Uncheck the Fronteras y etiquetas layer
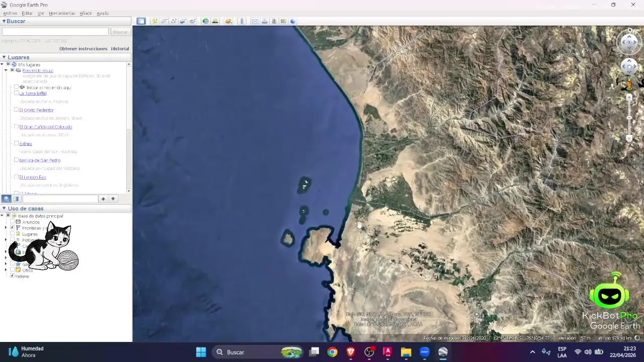Image resolution: width=644 pixels, height=362 pixels. click(x=12, y=228)
